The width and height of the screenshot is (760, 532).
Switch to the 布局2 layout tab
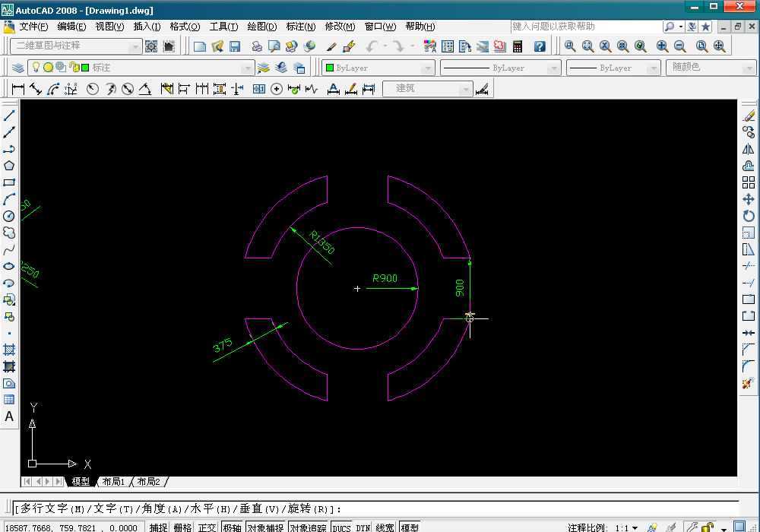(148, 482)
